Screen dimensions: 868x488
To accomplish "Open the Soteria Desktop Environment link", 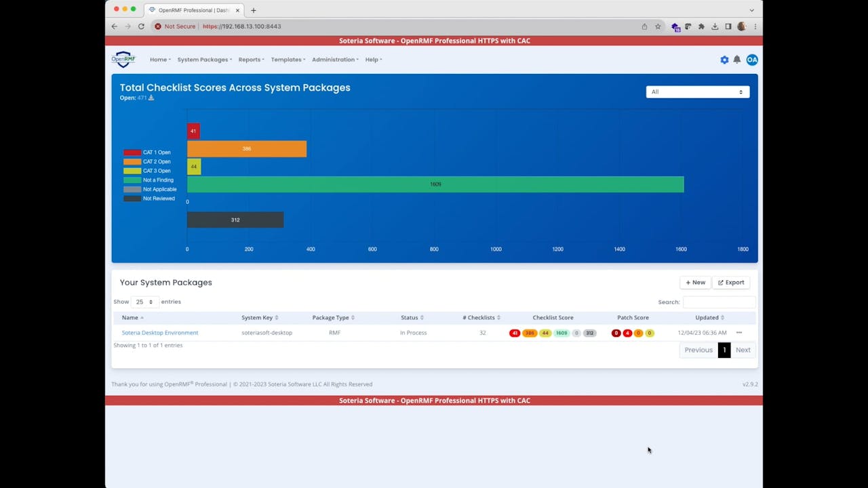I will [x=160, y=333].
